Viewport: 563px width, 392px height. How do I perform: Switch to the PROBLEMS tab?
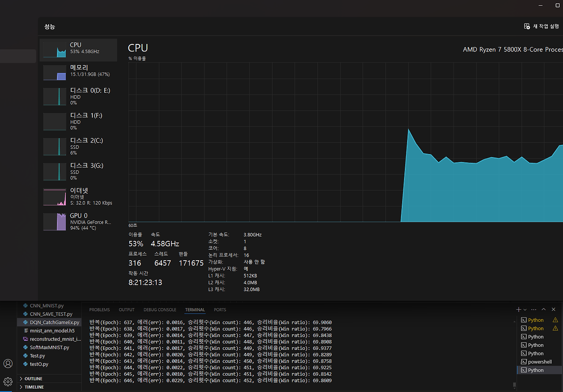tap(99, 310)
